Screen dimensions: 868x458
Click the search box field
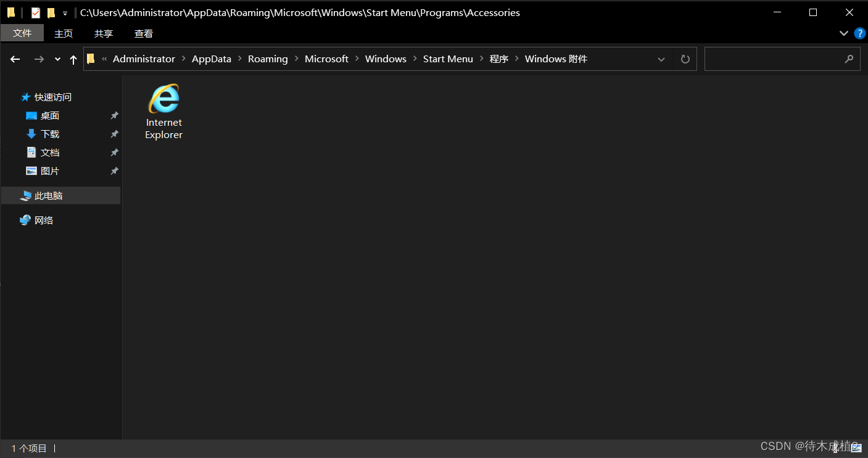point(782,59)
